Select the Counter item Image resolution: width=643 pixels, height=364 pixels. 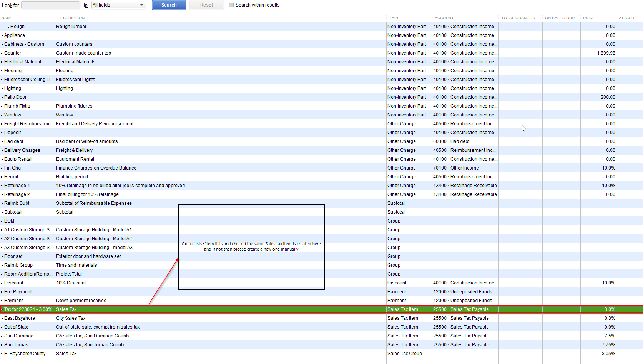13,53
